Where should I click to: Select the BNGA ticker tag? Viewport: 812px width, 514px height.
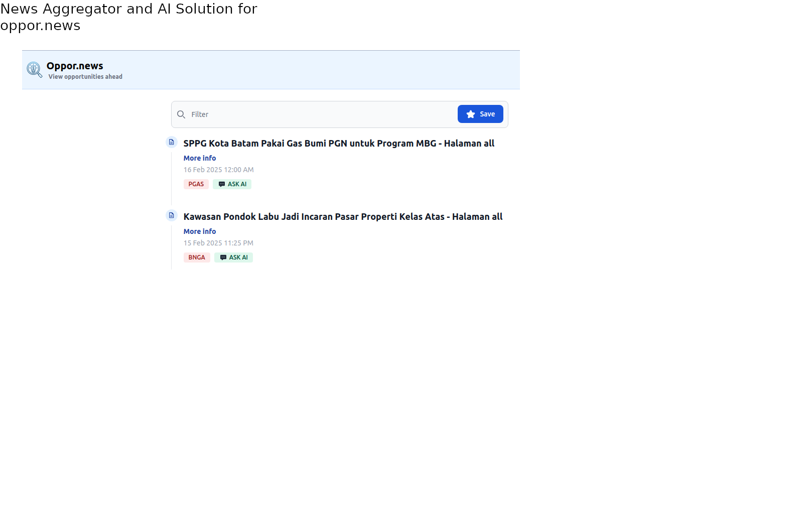coord(197,258)
